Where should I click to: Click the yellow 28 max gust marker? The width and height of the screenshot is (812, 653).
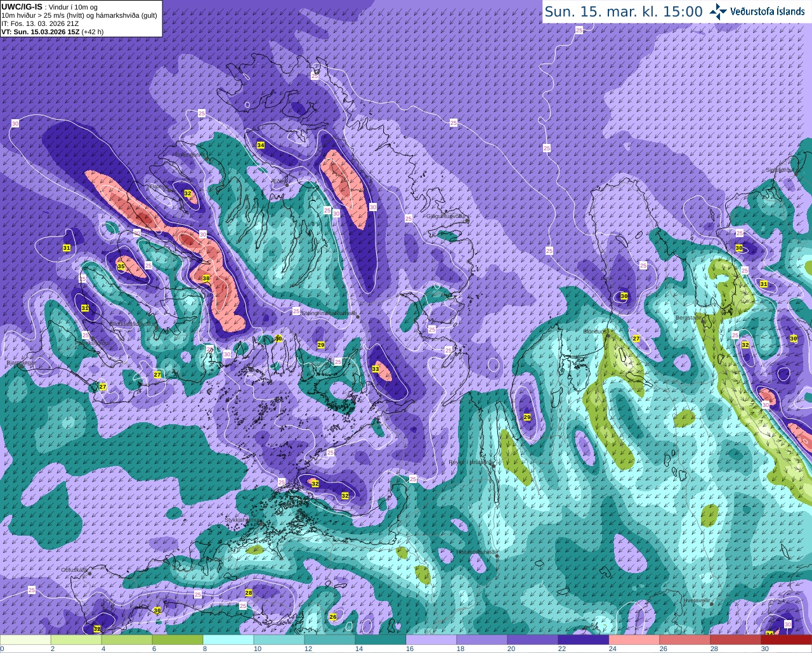tap(249, 593)
